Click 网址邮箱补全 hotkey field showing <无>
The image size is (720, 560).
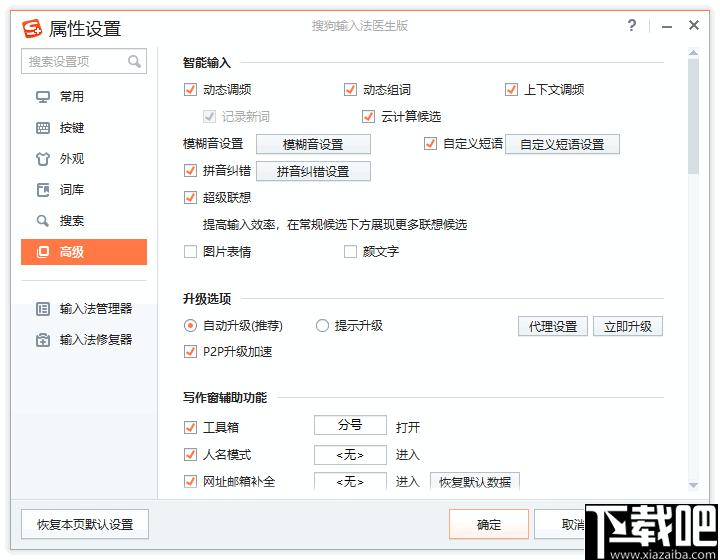pos(350,482)
